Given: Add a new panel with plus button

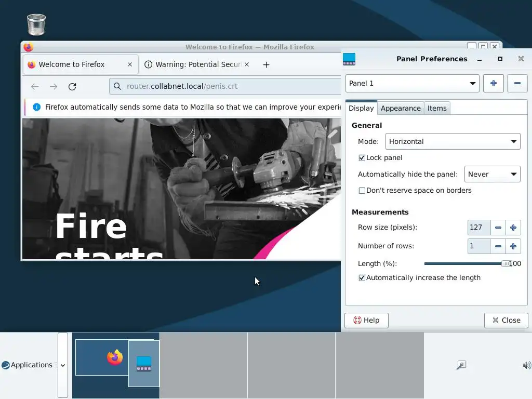Looking at the screenshot, I should (494, 84).
